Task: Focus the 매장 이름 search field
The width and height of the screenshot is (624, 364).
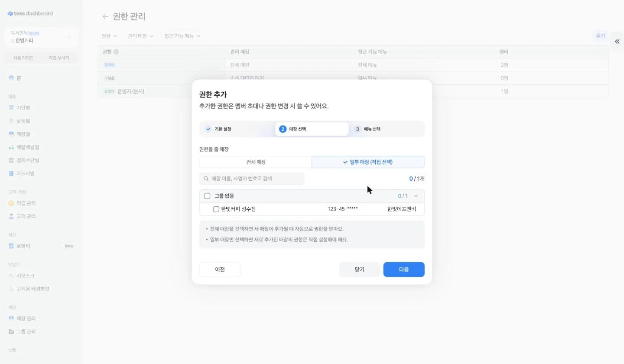Action: tap(252, 179)
